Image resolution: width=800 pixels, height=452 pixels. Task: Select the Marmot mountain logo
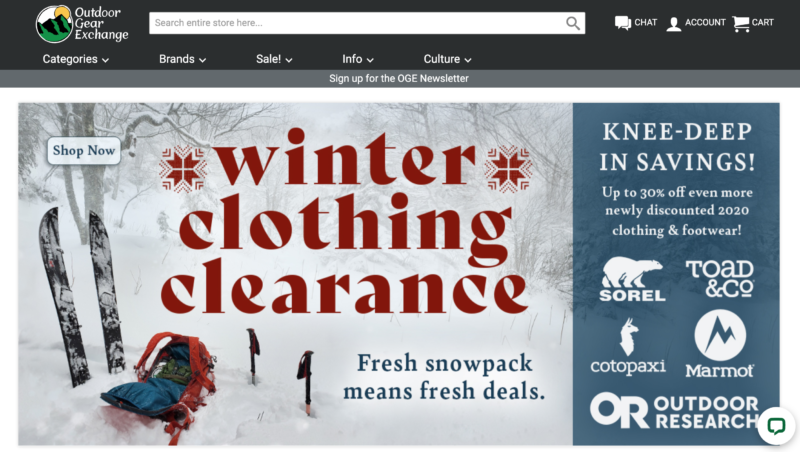pos(719,344)
